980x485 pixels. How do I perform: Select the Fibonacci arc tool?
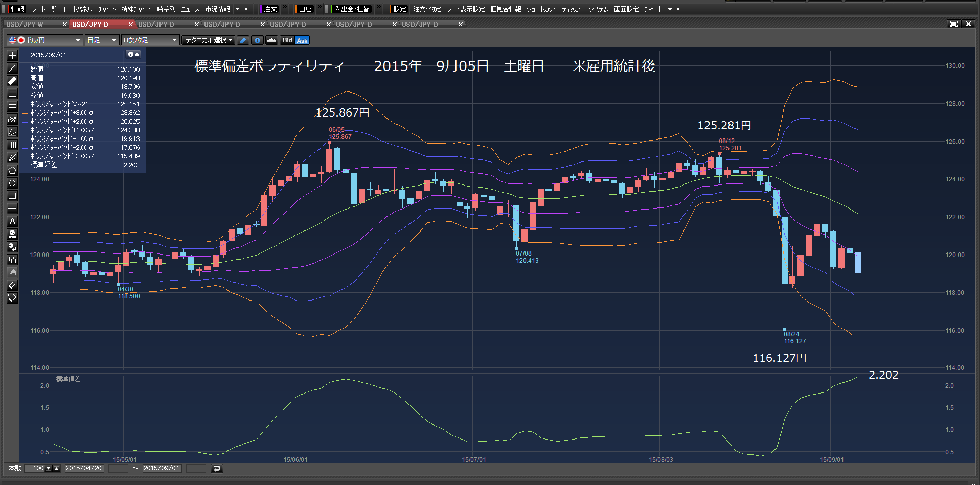pyautogui.click(x=12, y=119)
